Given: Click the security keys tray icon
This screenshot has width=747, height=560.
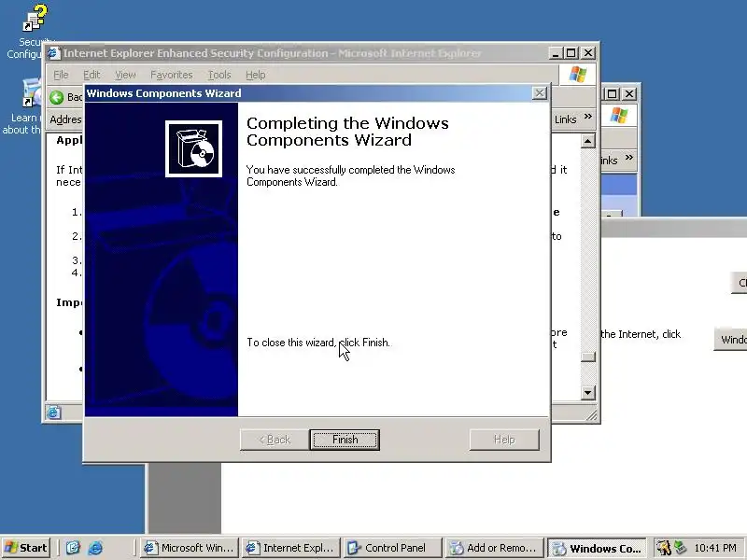Looking at the screenshot, I should tap(663, 548).
